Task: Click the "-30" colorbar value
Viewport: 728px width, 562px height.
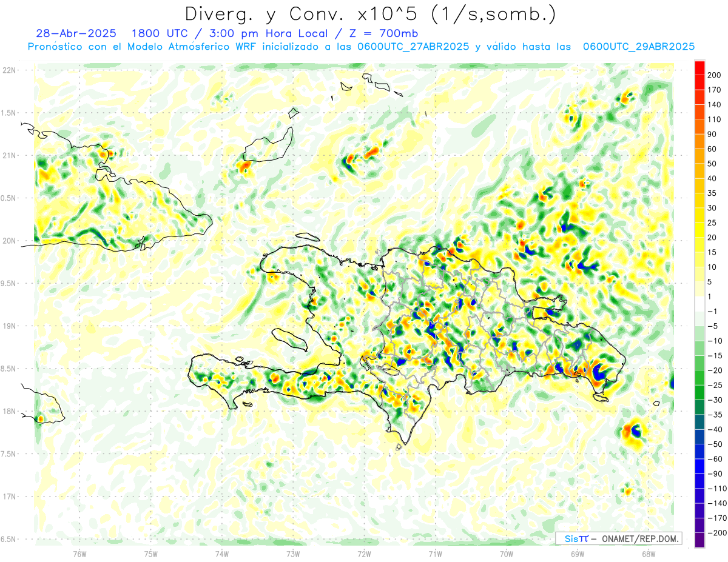Action: point(715,400)
